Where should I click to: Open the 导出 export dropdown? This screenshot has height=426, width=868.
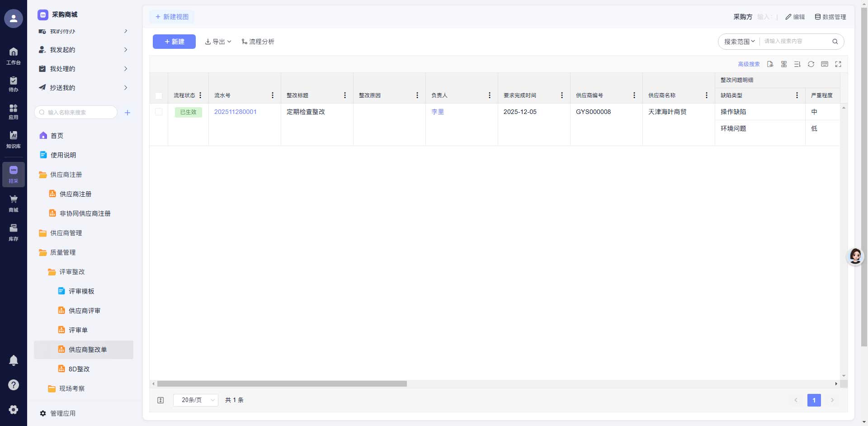[218, 42]
